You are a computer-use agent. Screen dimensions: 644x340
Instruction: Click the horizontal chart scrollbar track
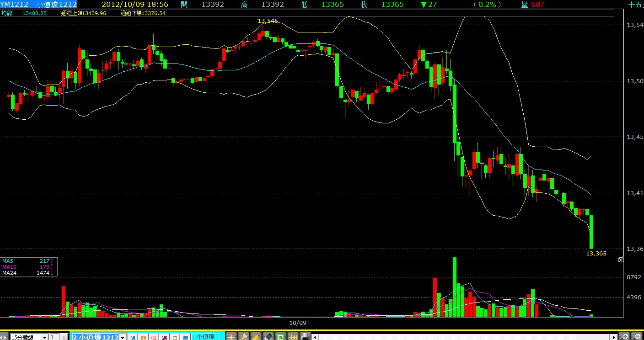tap(464, 337)
